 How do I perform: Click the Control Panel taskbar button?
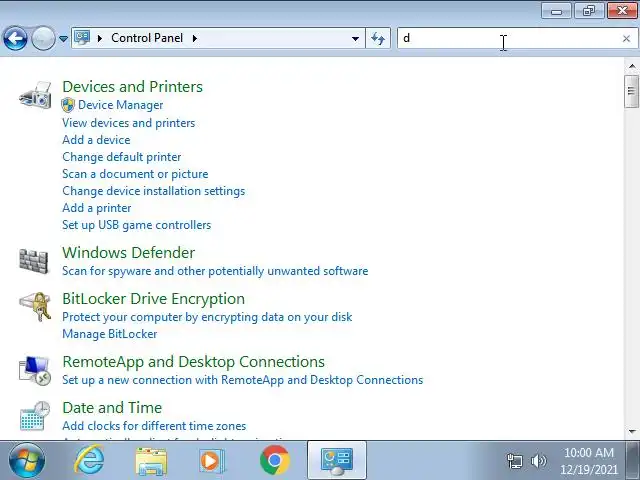coord(337,460)
